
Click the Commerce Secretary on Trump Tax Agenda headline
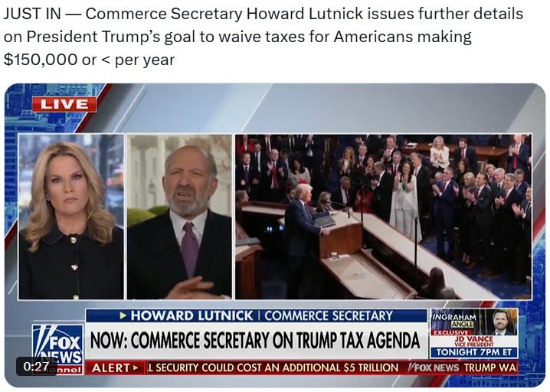[255, 341]
